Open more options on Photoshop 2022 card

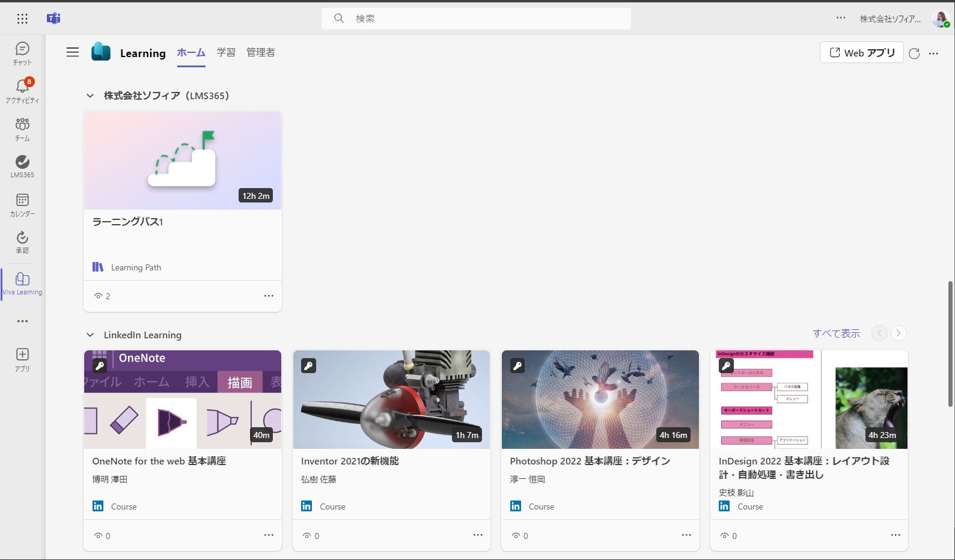click(x=686, y=535)
